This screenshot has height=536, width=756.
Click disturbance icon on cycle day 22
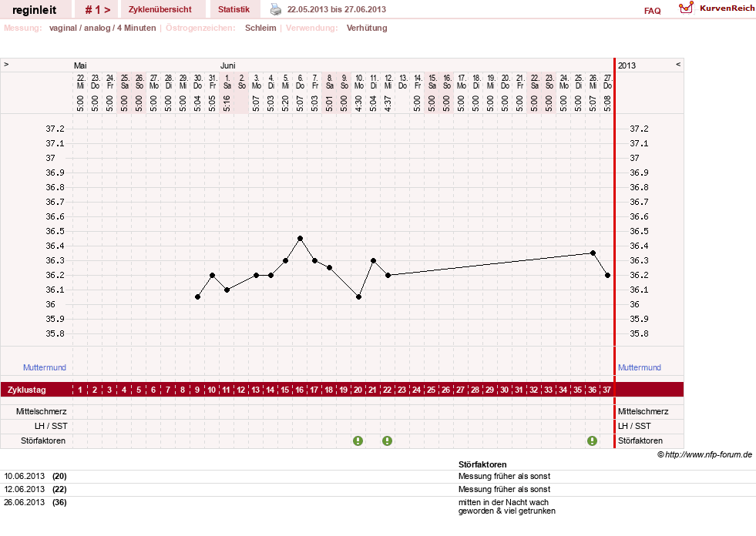coord(387,441)
